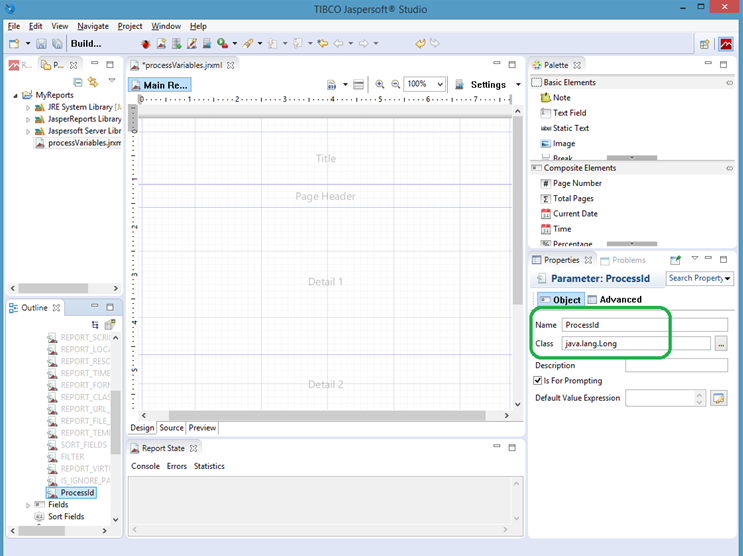Click the Text Field palette element
Screen dimensions: 743x556
coord(568,113)
